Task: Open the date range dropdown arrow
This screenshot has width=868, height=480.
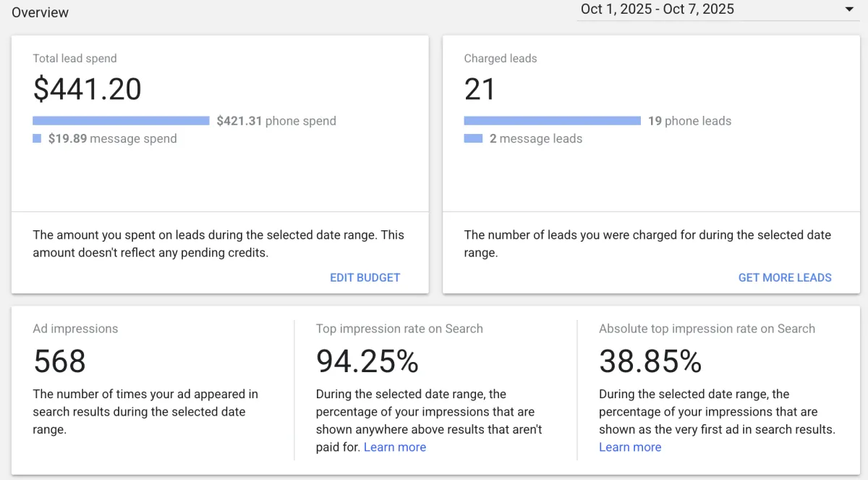Action: point(848,9)
